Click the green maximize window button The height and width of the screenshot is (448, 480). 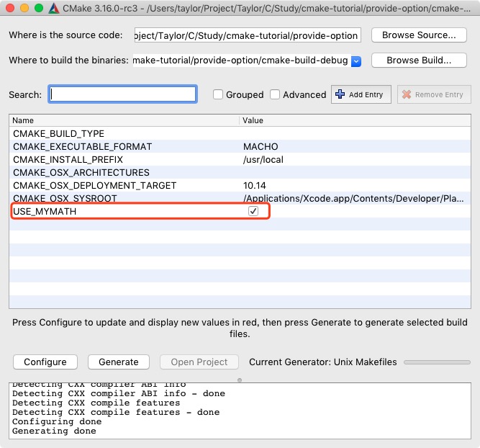[38, 9]
